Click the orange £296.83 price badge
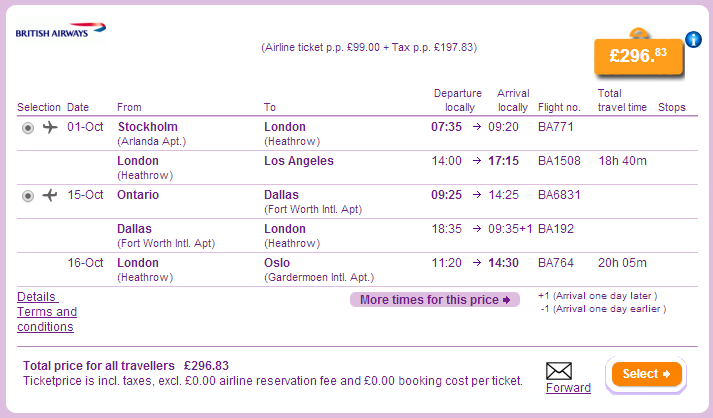 638,57
